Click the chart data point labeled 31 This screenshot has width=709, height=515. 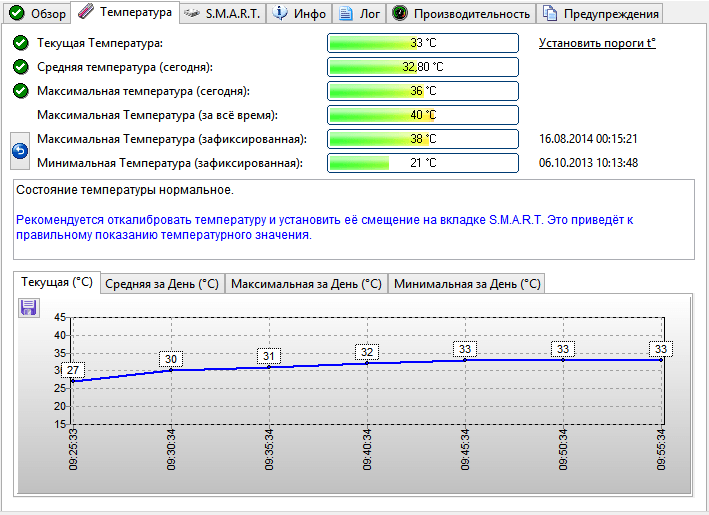click(269, 367)
